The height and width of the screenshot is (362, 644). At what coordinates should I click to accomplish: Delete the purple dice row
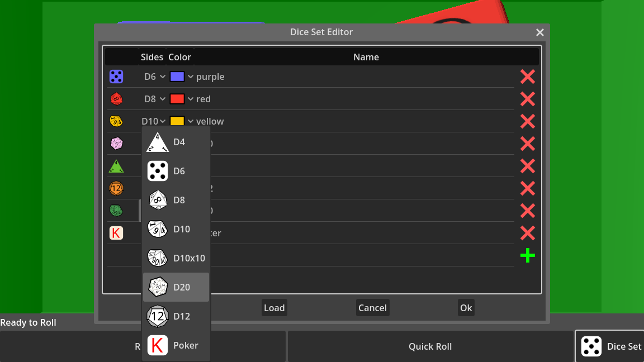(527, 77)
